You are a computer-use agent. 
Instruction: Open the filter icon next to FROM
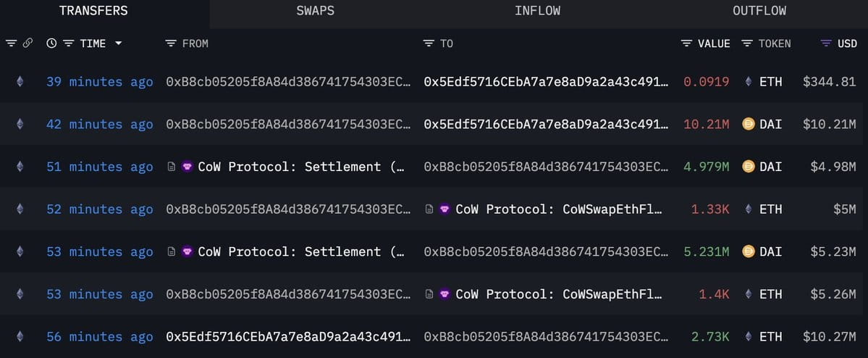point(171,43)
